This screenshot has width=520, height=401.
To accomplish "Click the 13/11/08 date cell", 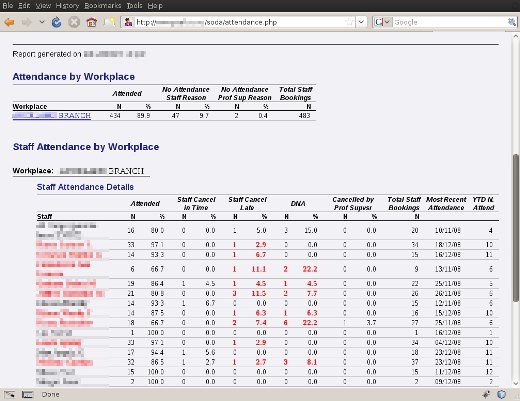I will [448, 269].
